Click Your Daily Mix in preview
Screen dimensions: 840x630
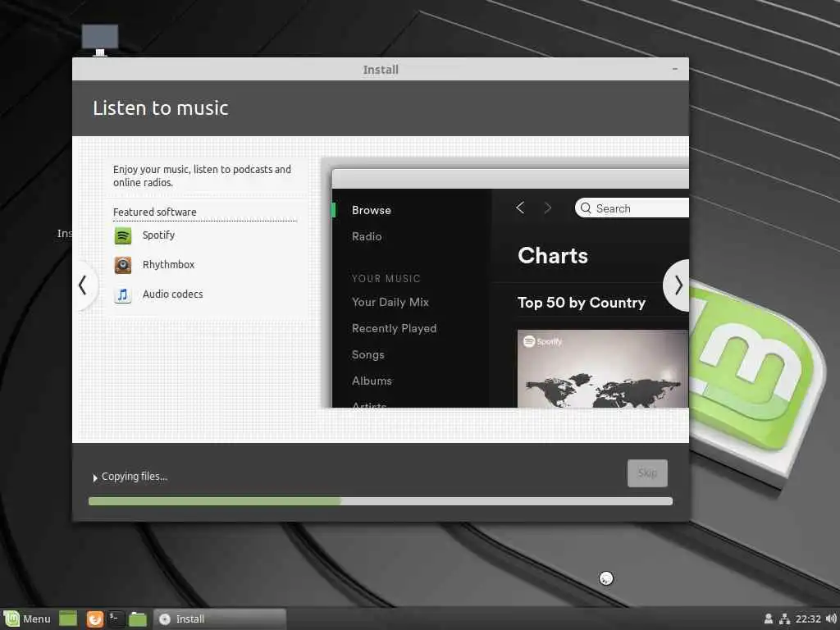(390, 302)
